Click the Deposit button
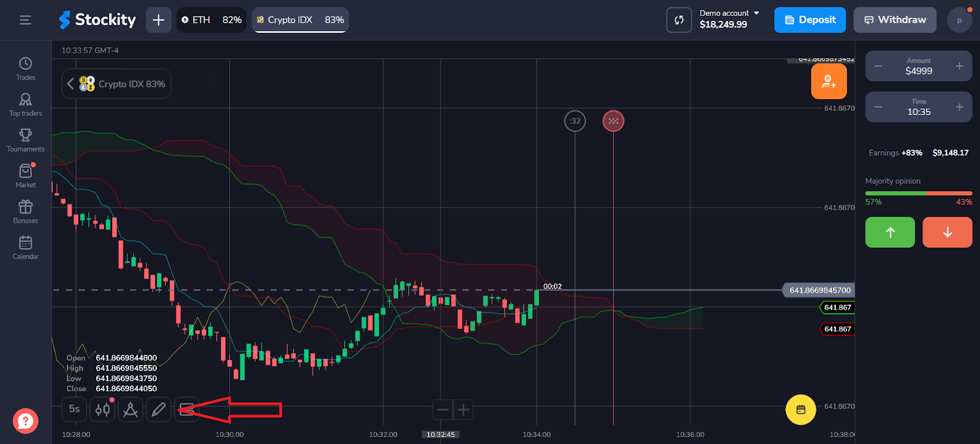 click(810, 20)
